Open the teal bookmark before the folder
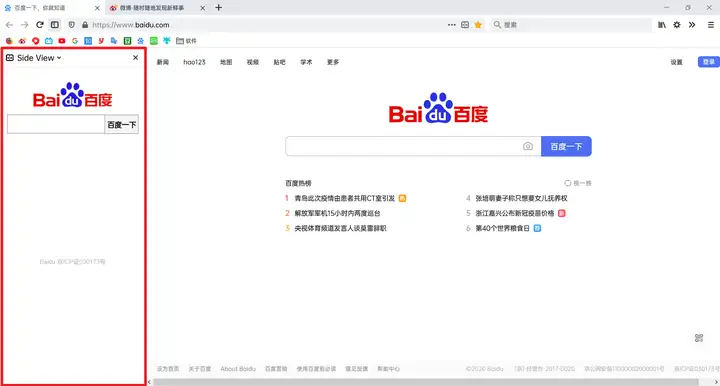 [x=167, y=41]
